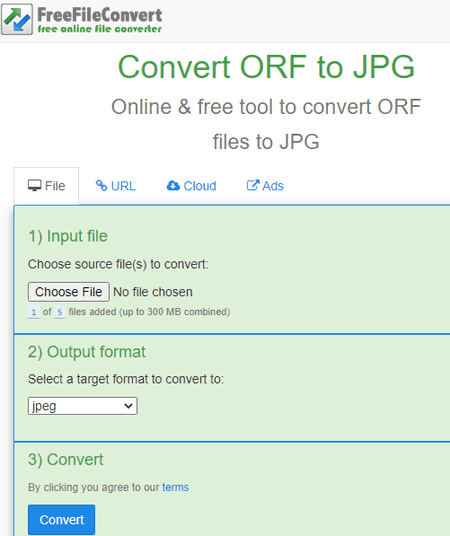Click the '3) Convert' heading
The width and height of the screenshot is (450, 536).
(x=66, y=459)
